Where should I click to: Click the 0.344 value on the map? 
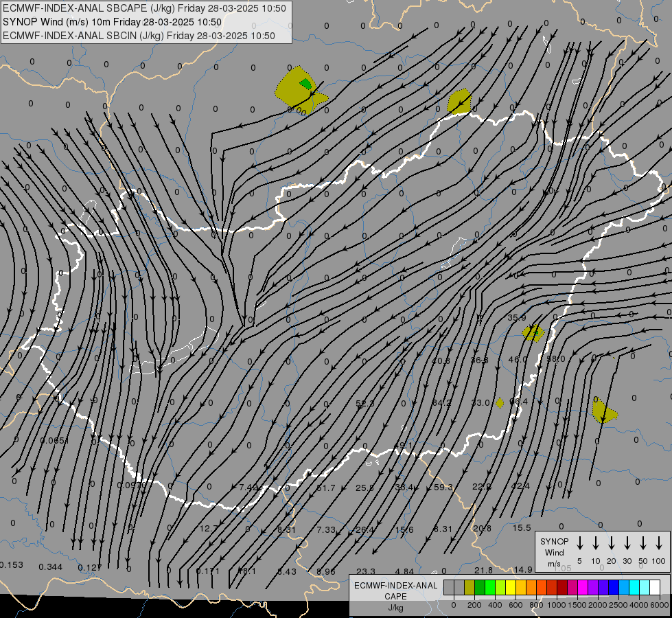click(51, 567)
